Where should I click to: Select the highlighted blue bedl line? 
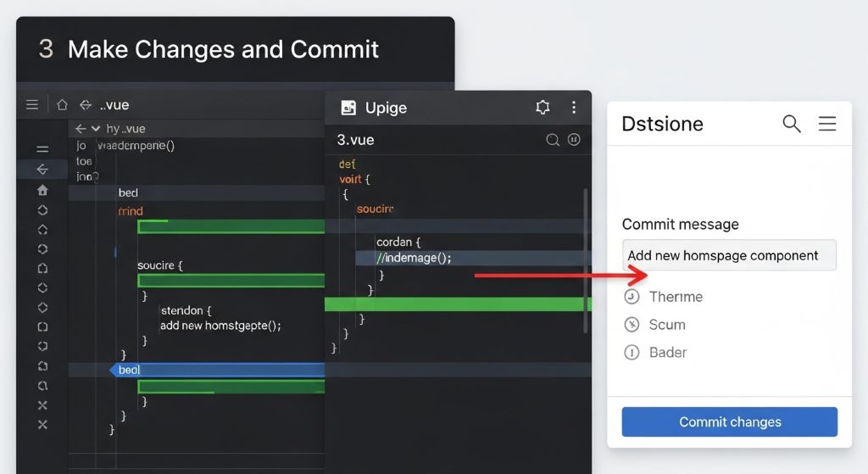[217, 370]
